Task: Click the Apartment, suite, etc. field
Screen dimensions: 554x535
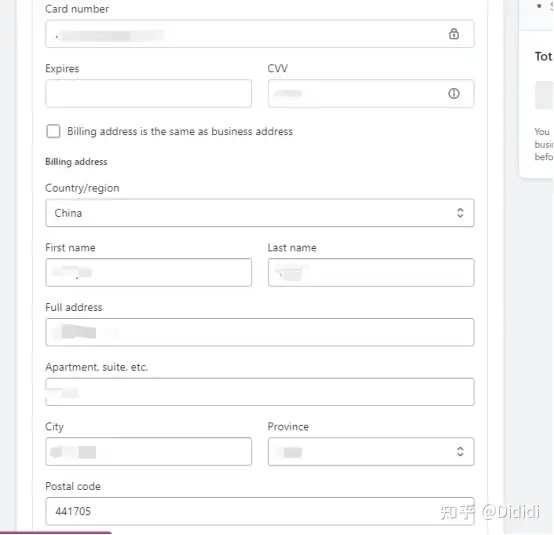Action: 260,392
